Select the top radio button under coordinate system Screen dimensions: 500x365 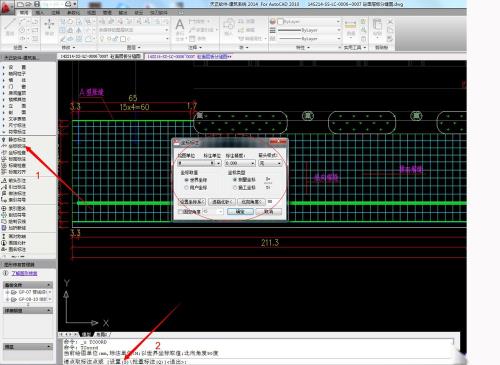186,180
